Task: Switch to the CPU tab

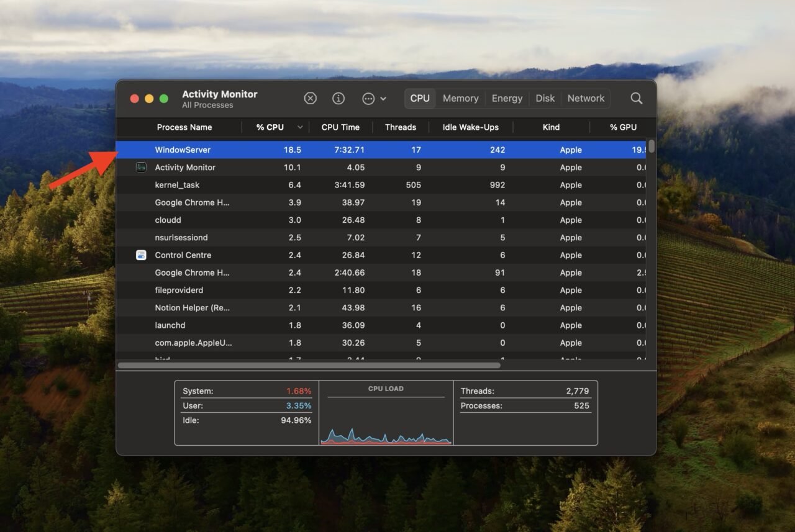Action: point(420,98)
